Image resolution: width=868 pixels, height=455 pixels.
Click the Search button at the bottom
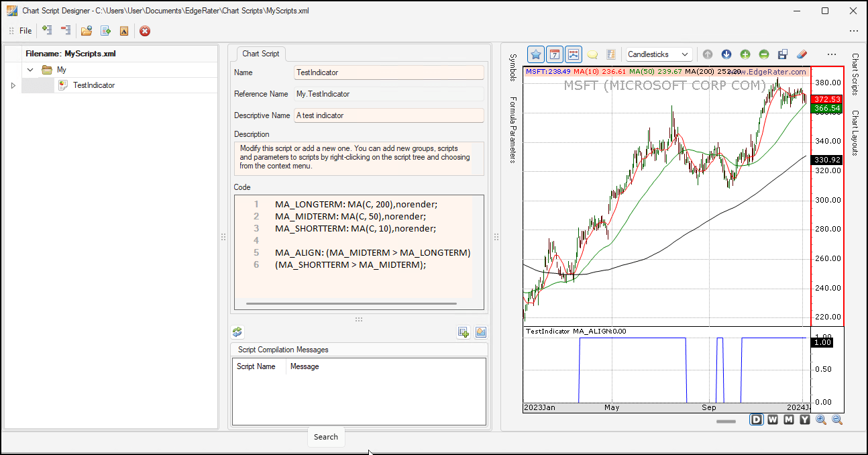click(x=326, y=437)
